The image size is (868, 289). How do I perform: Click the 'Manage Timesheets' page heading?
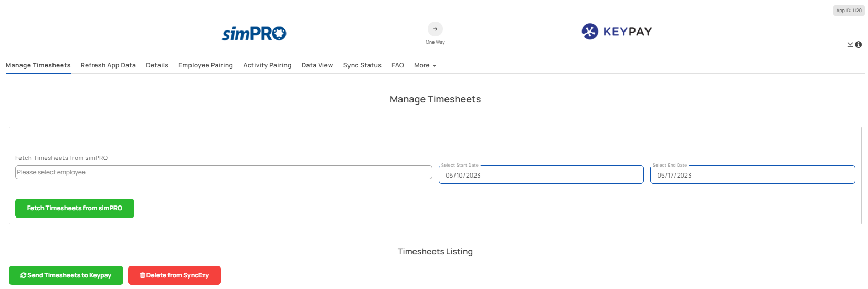(x=435, y=99)
